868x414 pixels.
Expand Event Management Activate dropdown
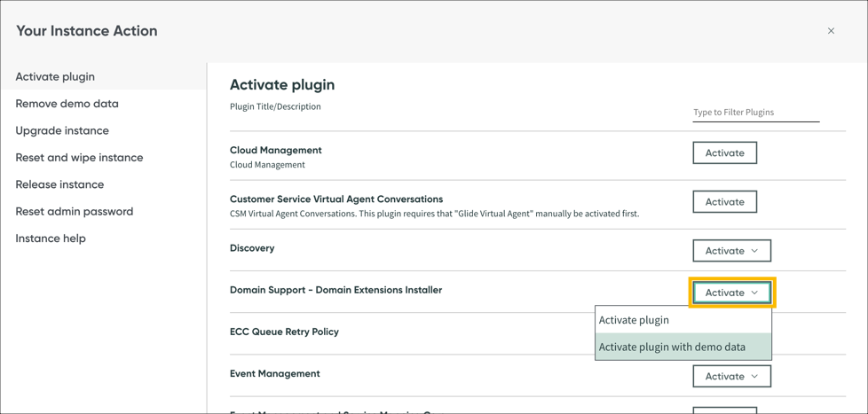click(x=731, y=377)
